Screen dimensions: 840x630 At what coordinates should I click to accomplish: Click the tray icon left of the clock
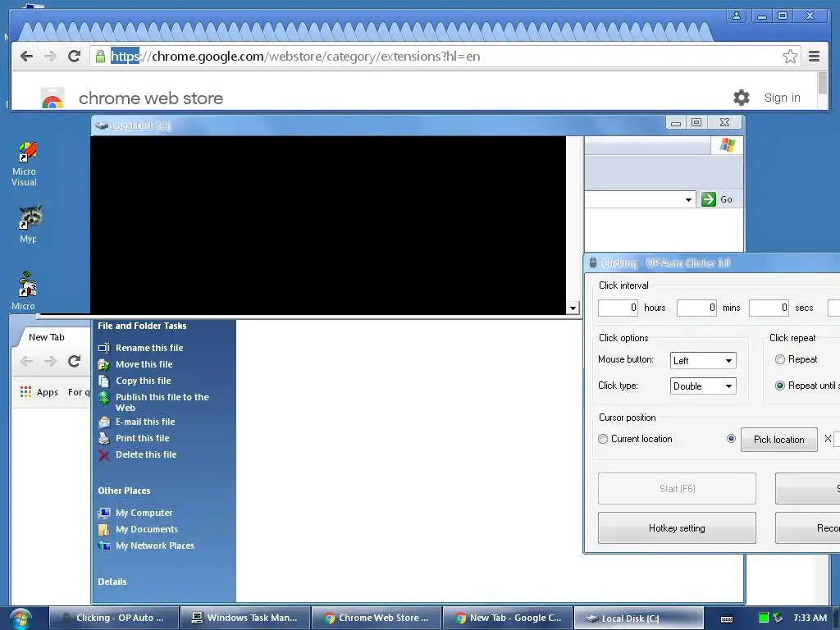coord(778,618)
